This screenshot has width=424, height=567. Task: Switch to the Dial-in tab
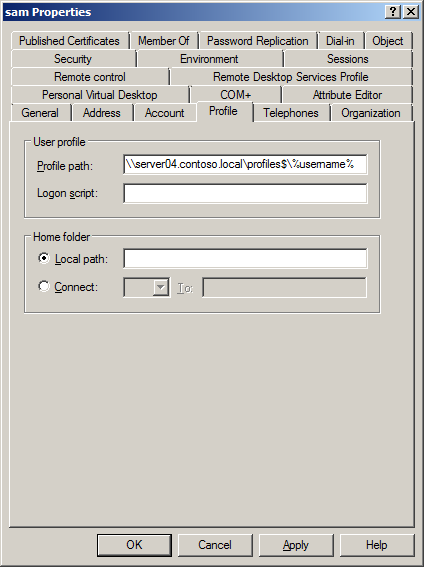coord(340,41)
